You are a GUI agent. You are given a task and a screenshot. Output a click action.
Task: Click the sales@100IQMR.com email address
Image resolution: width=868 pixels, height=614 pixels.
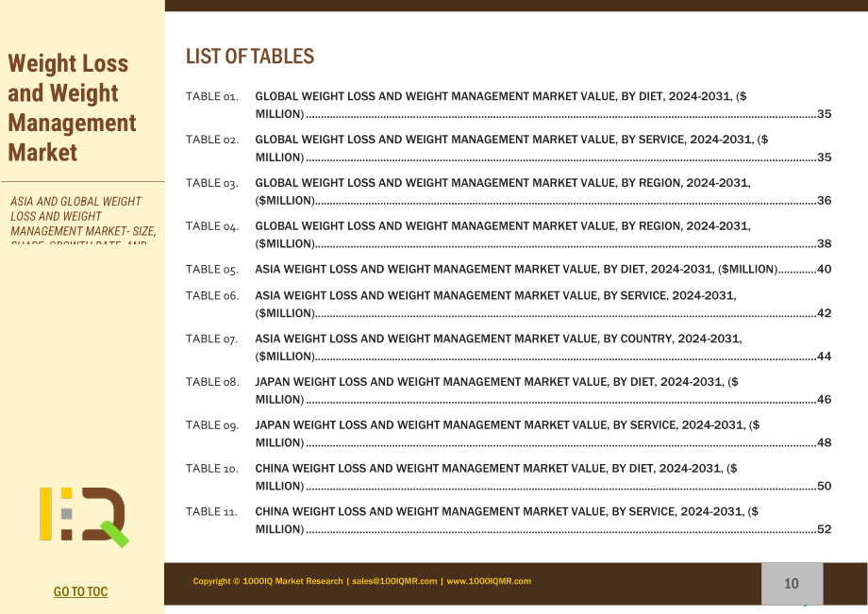point(394,581)
